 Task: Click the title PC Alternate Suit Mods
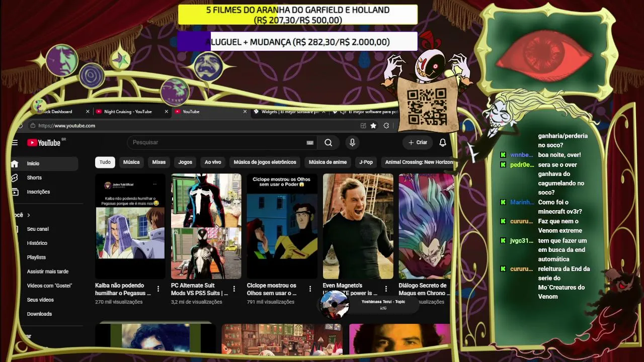[x=200, y=289]
